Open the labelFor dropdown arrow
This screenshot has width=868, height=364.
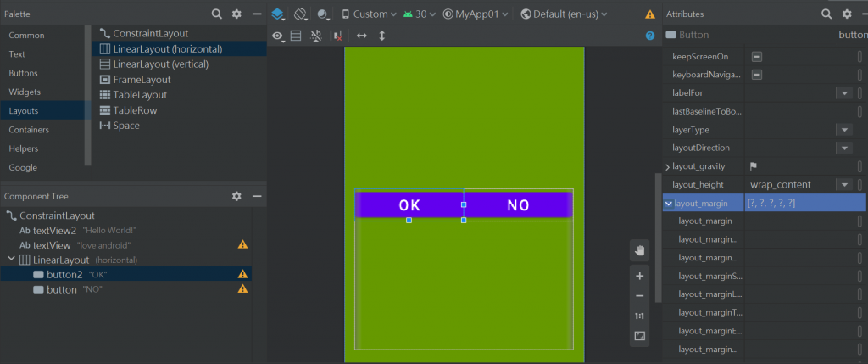[x=844, y=93]
